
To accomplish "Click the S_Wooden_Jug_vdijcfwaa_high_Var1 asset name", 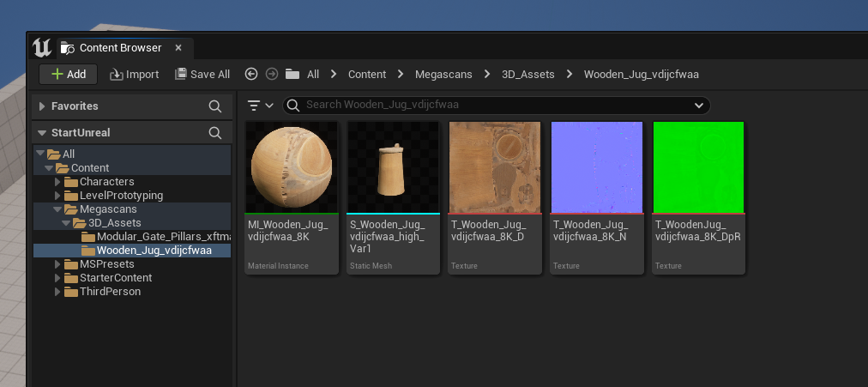I will [x=387, y=237].
